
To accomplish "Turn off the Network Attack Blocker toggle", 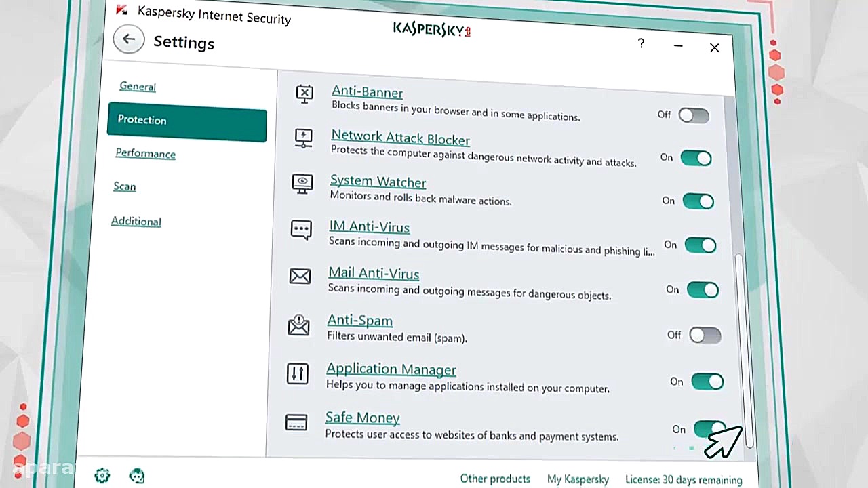I will pos(696,158).
